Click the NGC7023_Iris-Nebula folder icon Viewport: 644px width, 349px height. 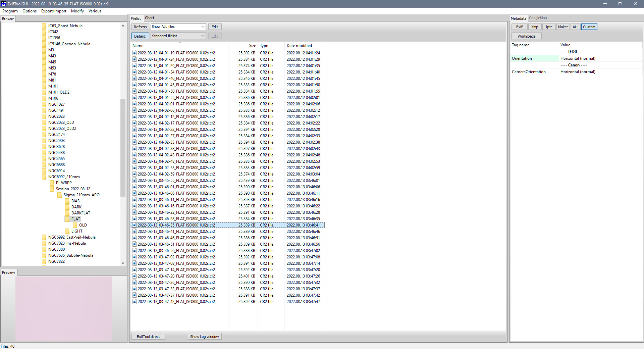44,243
